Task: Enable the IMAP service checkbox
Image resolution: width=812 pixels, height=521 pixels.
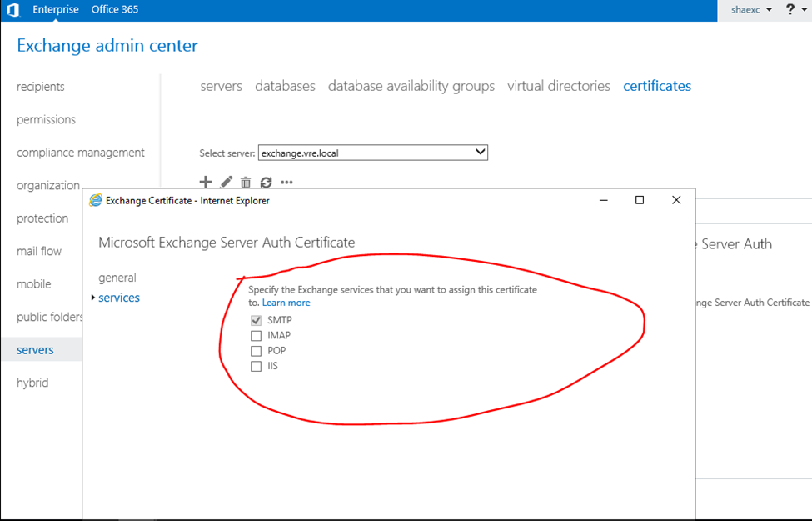Action: pyautogui.click(x=256, y=336)
